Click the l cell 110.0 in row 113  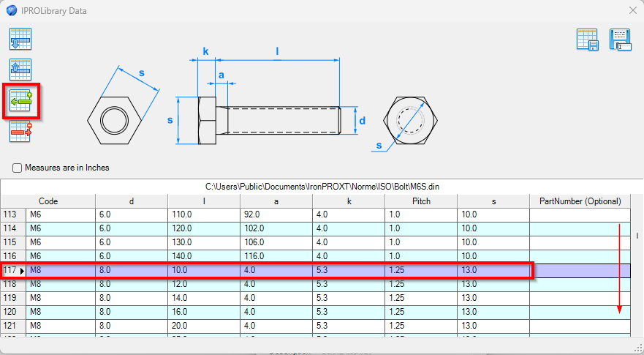[204, 214]
